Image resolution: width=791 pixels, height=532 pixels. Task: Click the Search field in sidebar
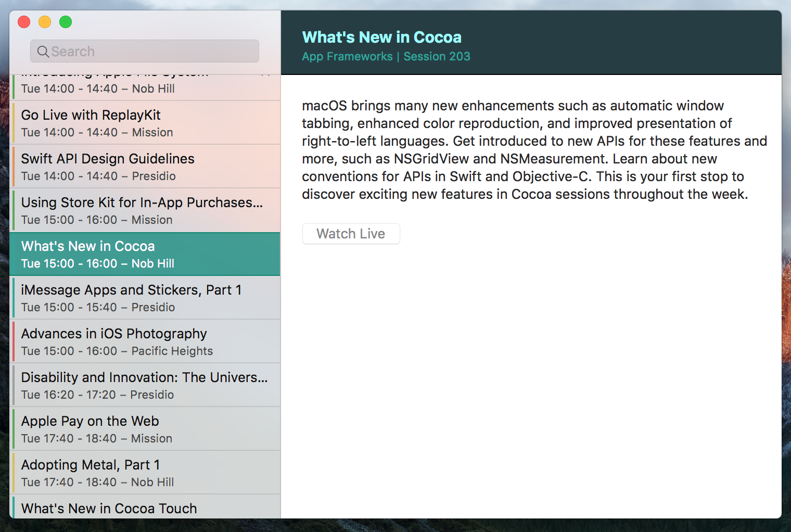click(x=145, y=51)
